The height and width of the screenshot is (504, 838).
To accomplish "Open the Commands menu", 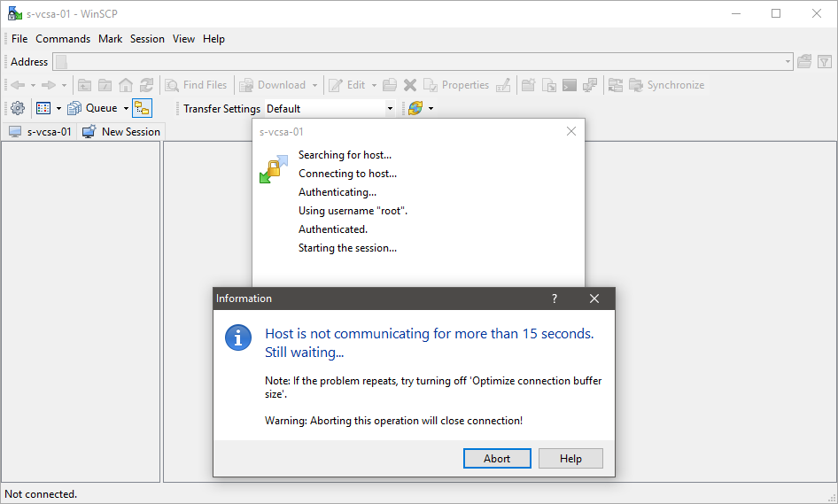I will pyautogui.click(x=63, y=39).
